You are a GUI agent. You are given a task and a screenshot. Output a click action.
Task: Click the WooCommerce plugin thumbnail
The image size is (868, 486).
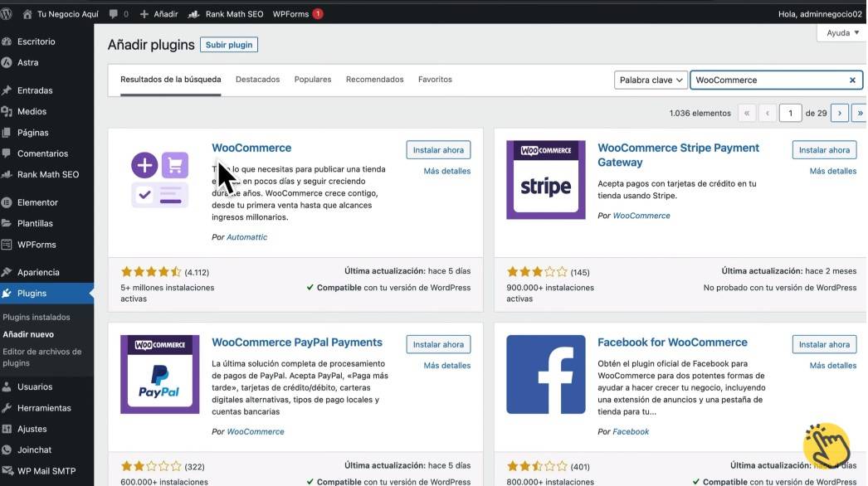(x=160, y=180)
